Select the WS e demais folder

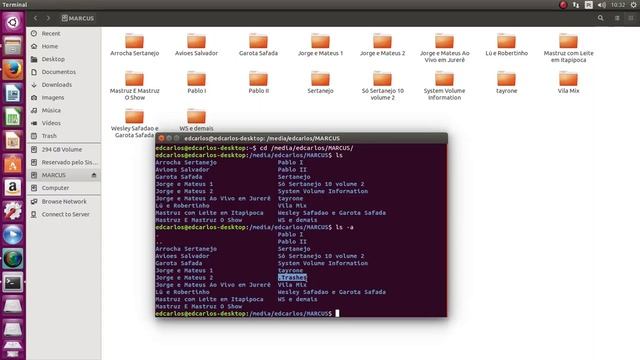tap(196, 120)
